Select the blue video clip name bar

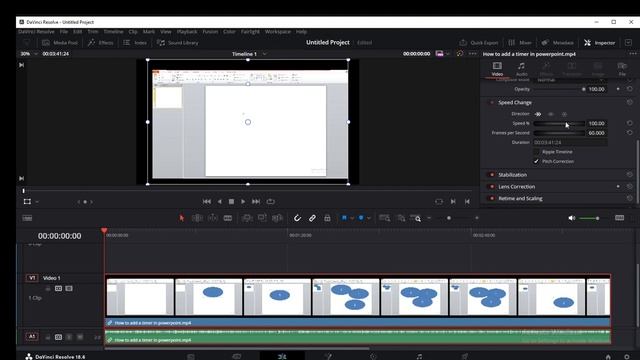coord(358,322)
